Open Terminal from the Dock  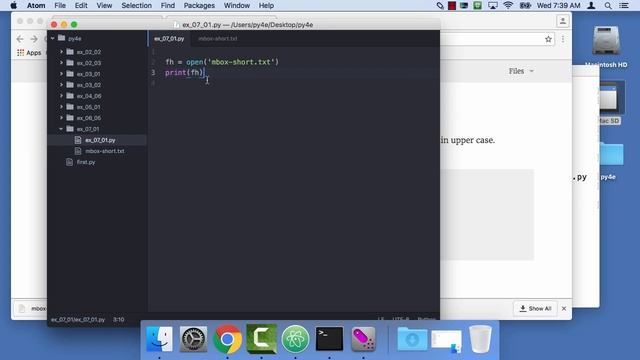329,339
